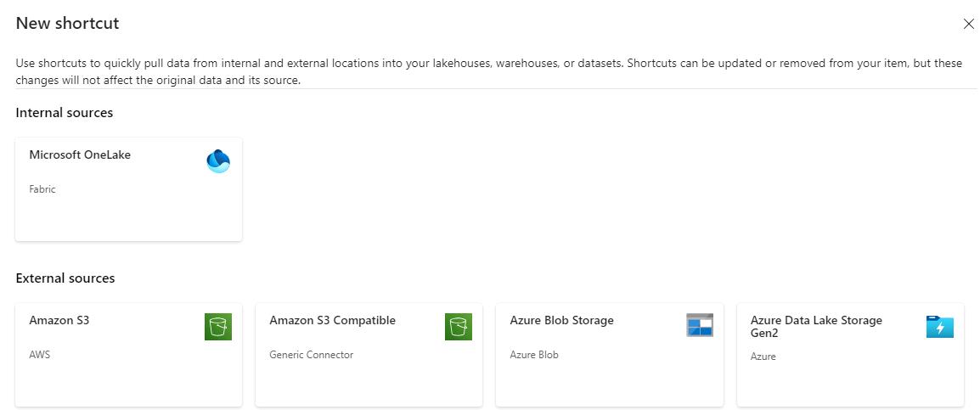This screenshot has width=980, height=410.
Task: Click the Microsoft OneLake logo icon
Action: click(218, 161)
